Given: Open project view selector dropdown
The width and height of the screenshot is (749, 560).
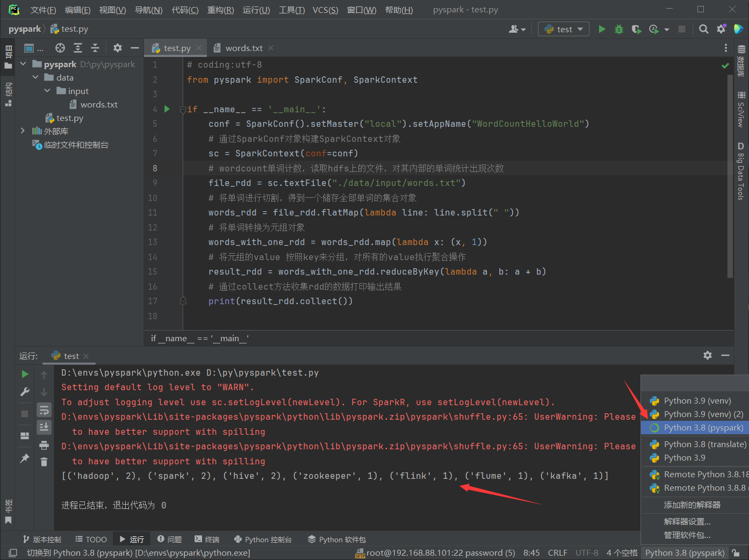Looking at the screenshot, I should [33, 48].
